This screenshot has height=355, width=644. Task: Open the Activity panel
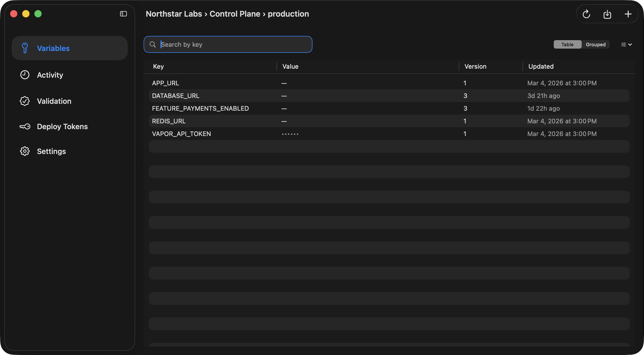[50, 75]
